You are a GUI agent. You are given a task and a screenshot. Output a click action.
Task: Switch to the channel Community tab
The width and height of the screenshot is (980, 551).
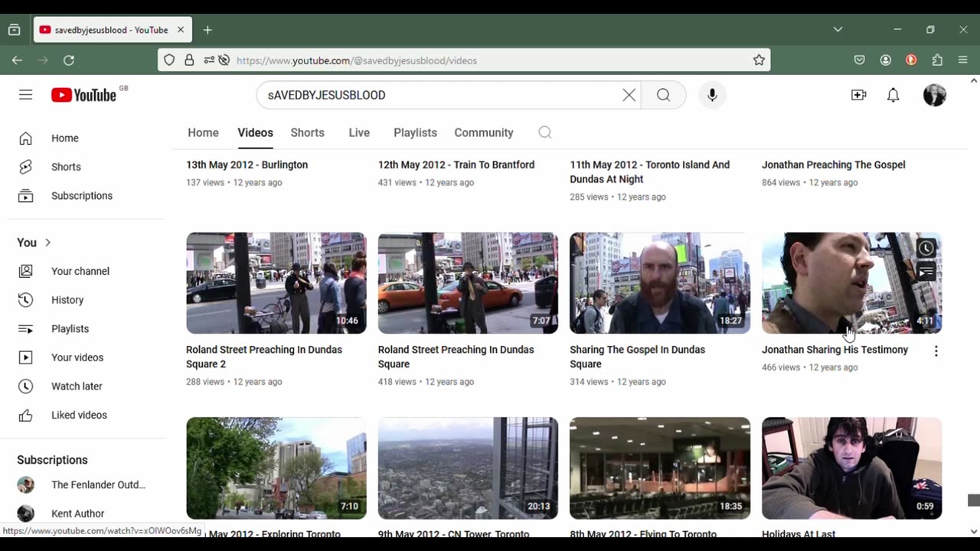click(x=484, y=132)
